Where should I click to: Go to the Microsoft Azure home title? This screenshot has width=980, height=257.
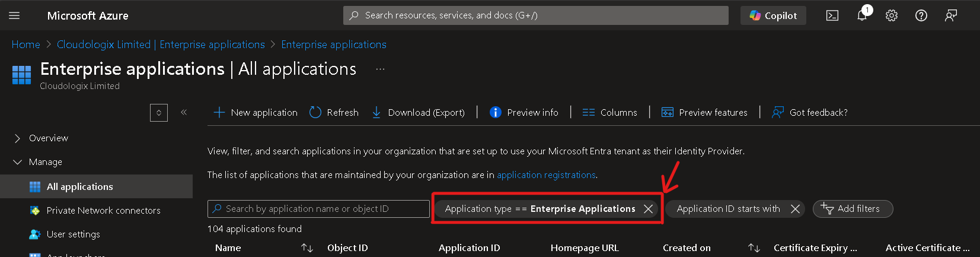(88, 15)
